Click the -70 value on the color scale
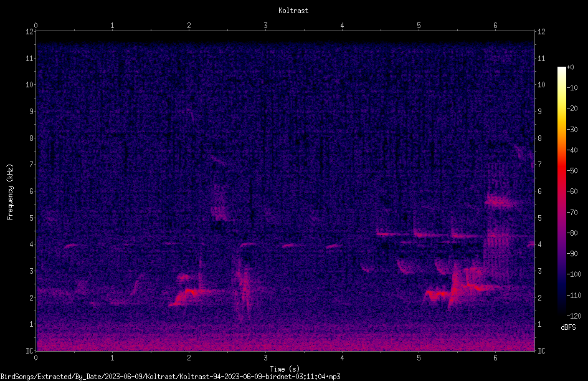This screenshot has width=588, height=381. [x=572, y=213]
